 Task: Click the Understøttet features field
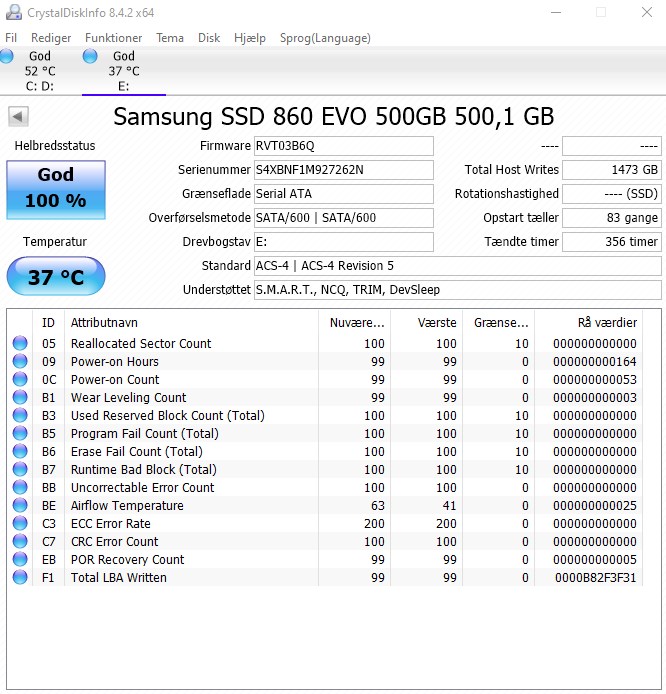458,289
